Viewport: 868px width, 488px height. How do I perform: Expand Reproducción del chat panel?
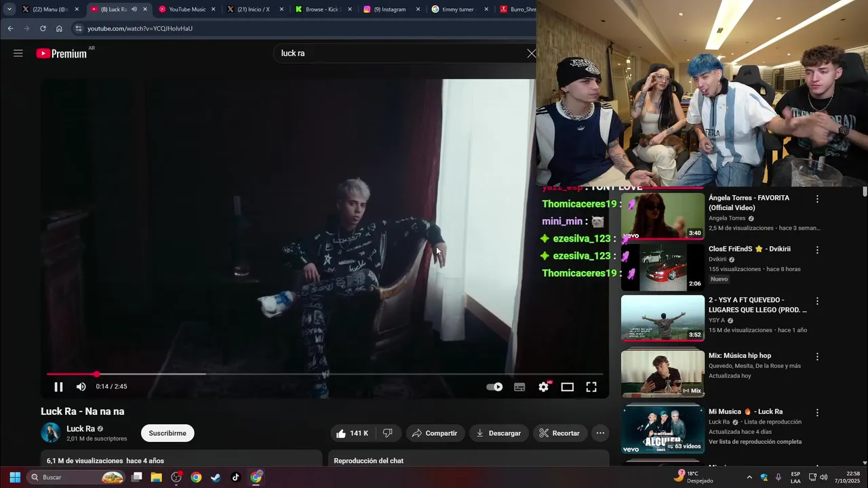click(x=469, y=459)
